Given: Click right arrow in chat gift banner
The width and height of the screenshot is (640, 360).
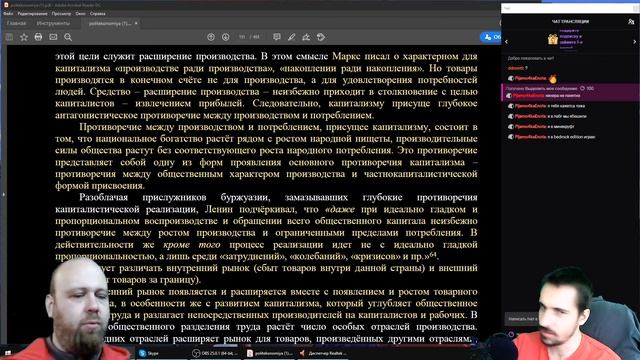Looking at the screenshot, I should point(634,42).
